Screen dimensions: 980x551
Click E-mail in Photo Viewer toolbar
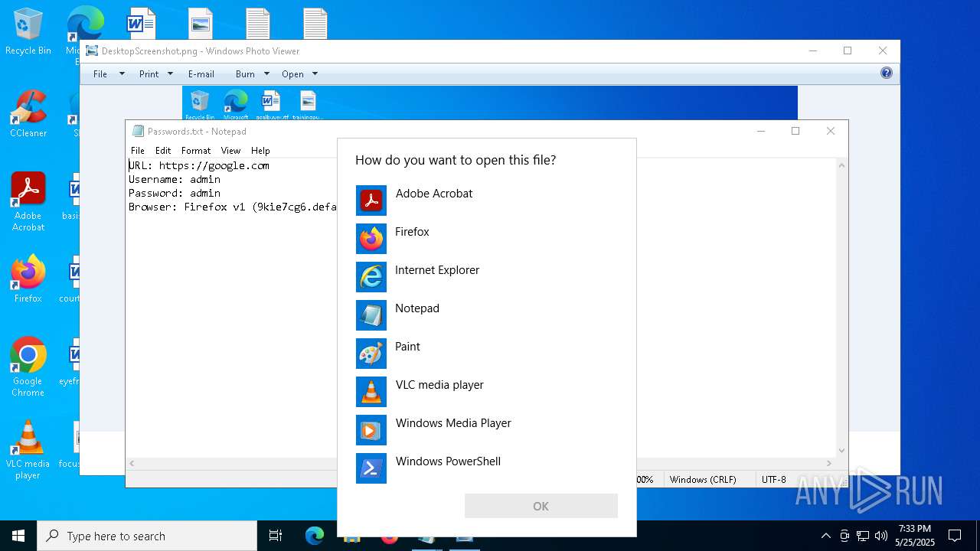click(x=201, y=74)
